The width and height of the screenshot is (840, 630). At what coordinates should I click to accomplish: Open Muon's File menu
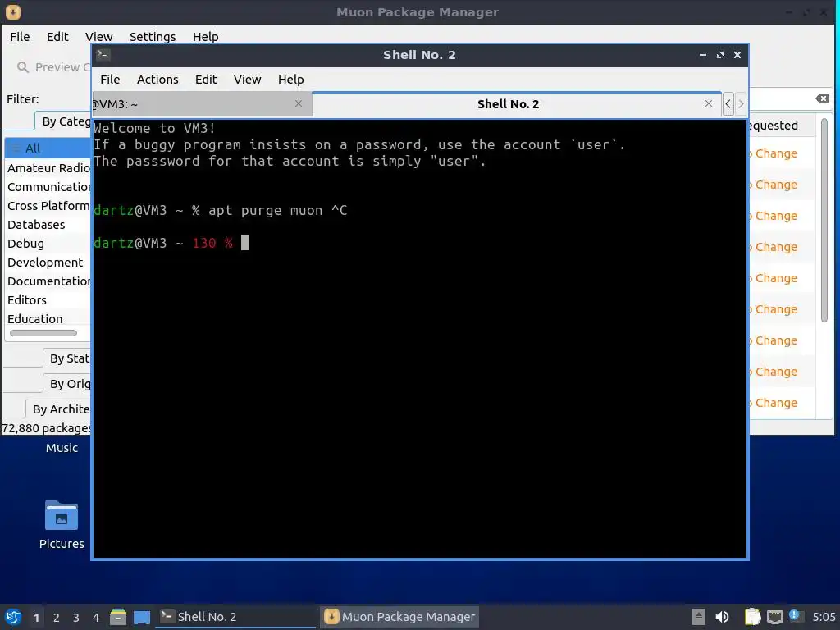(20, 37)
